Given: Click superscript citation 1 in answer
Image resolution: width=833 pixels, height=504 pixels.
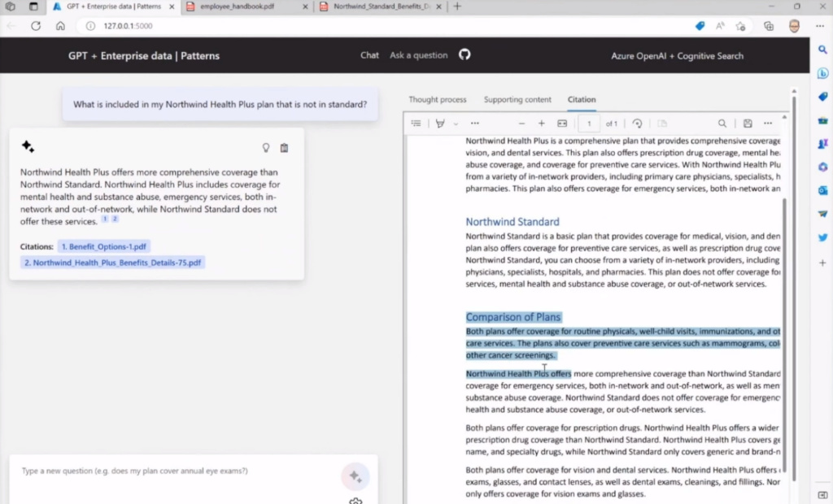Looking at the screenshot, I should click(105, 219).
